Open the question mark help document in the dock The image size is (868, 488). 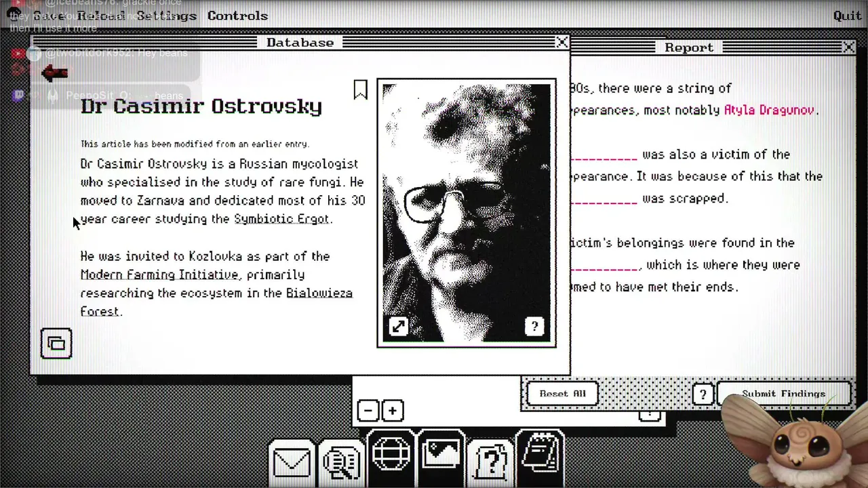pos(491,462)
